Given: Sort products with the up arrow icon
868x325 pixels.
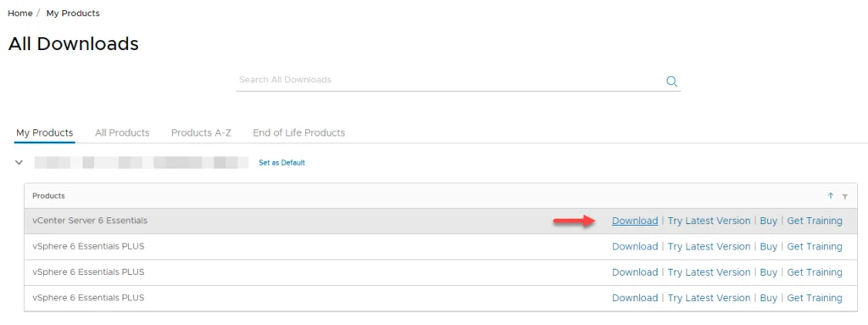Looking at the screenshot, I should point(831,196).
